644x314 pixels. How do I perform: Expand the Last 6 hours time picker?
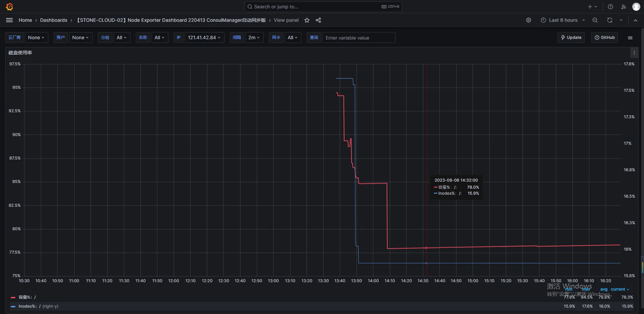563,20
